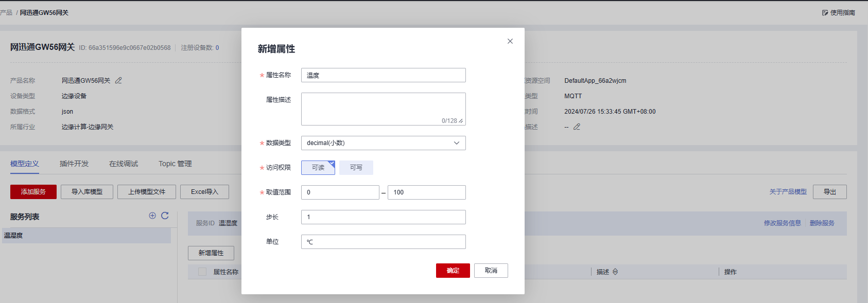
Task: Click the 步长 step input field
Action: click(383, 217)
